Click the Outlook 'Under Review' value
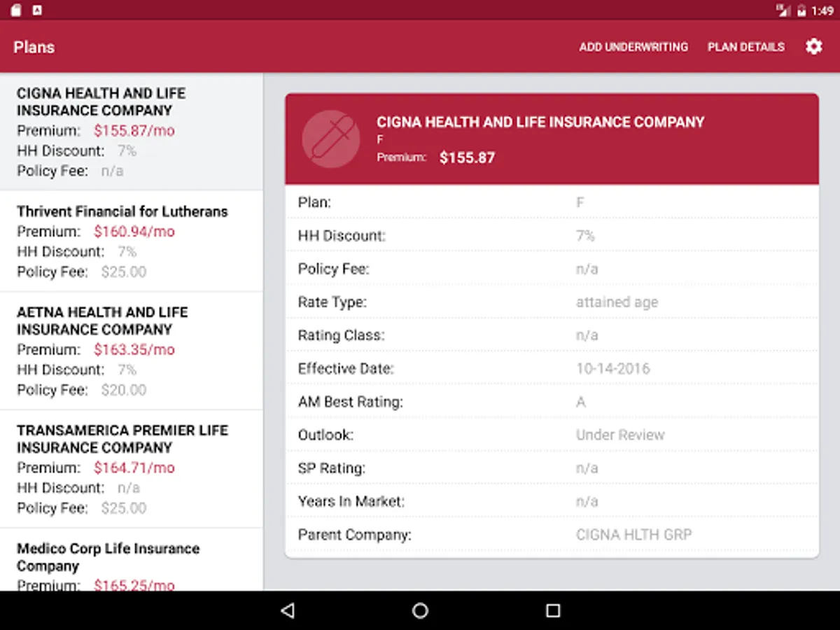This screenshot has width=840, height=630. click(x=620, y=435)
